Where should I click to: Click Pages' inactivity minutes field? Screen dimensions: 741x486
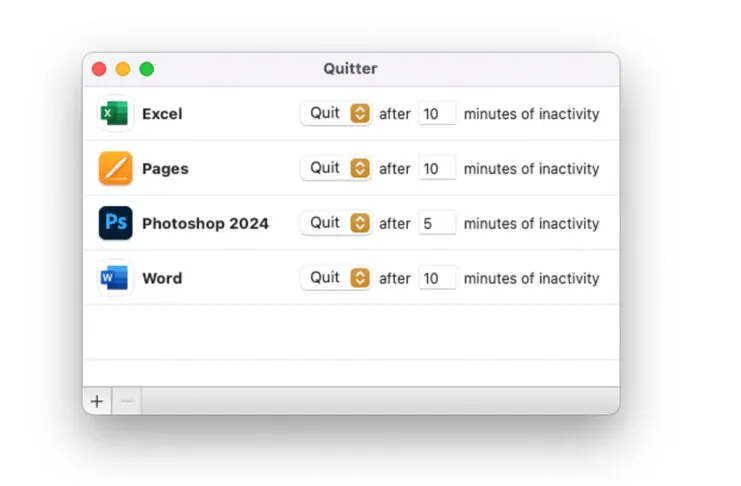[437, 168]
